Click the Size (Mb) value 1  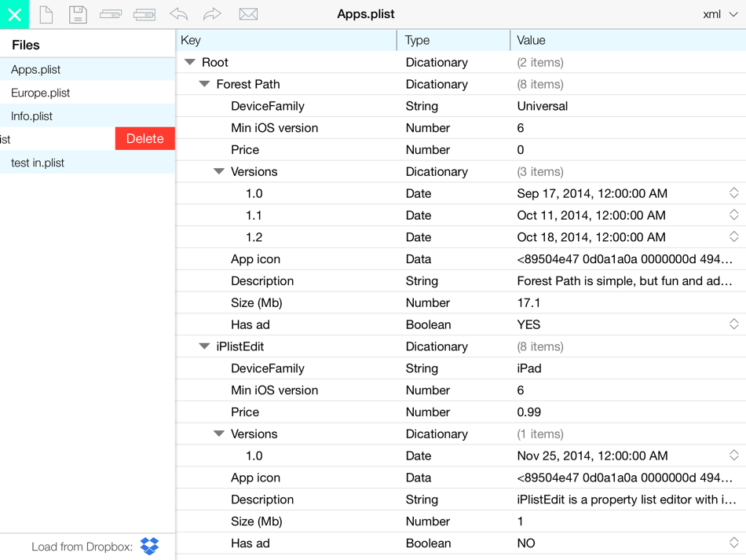[520, 521]
